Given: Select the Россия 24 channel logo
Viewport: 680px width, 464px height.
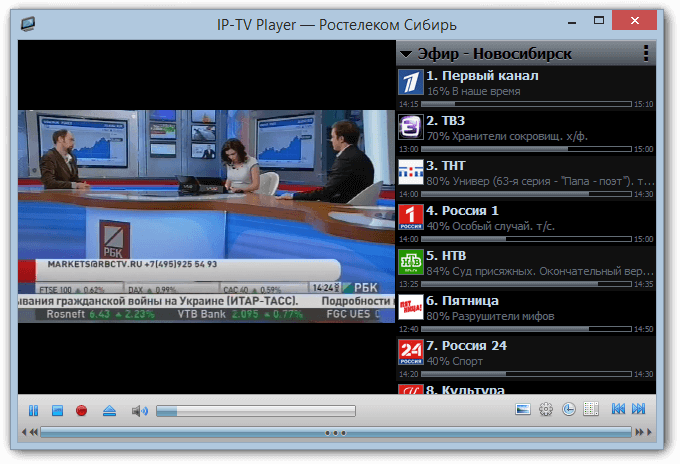Looking at the screenshot, I should (x=411, y=352).
